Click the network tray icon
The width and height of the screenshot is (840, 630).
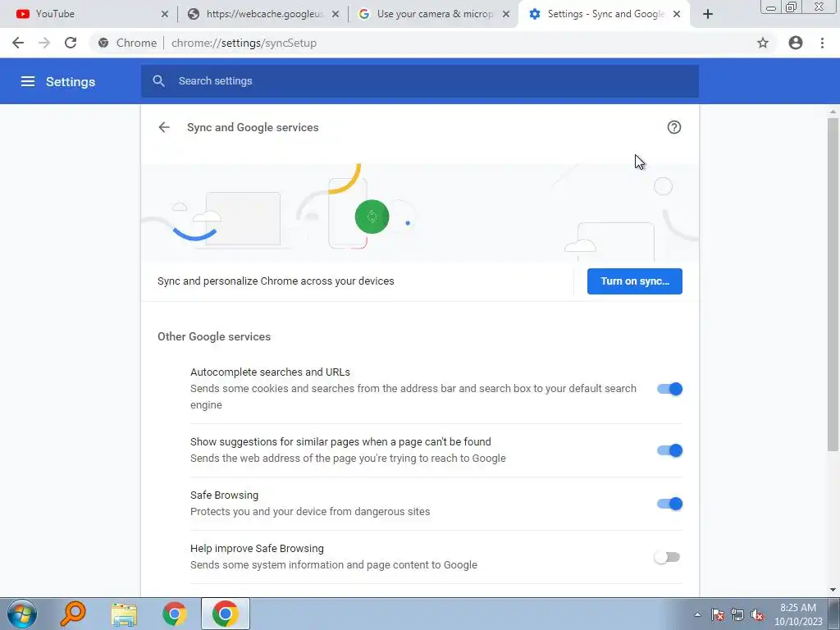(737, 614)
